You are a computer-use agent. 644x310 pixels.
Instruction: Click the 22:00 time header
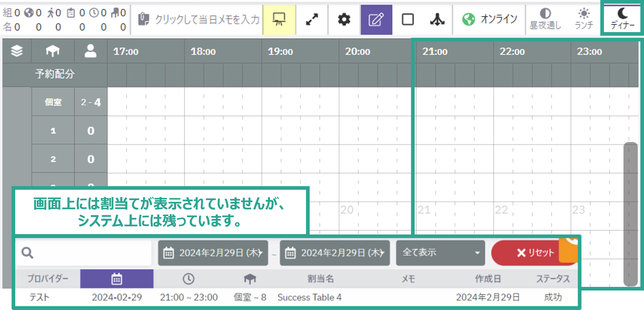click(512, 52)
